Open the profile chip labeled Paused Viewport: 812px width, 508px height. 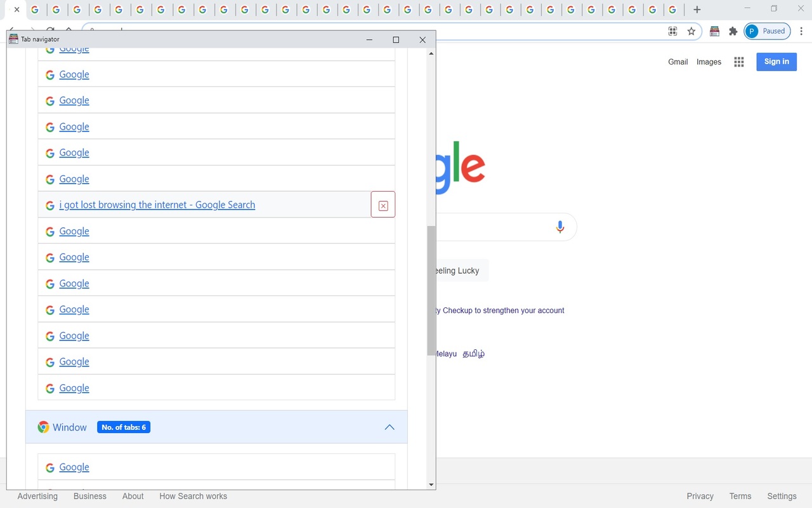767,31
